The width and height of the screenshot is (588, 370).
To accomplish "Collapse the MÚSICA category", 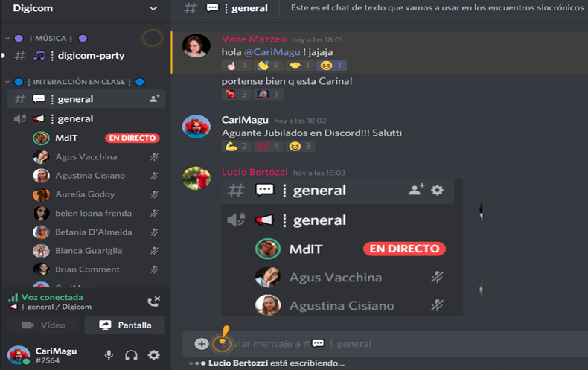I will [x=7, y=38].
